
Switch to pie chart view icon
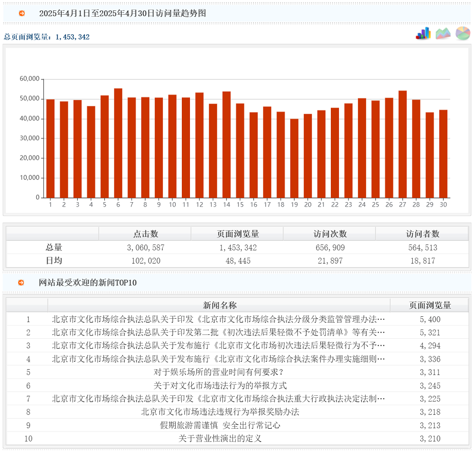tap(463, 33)
